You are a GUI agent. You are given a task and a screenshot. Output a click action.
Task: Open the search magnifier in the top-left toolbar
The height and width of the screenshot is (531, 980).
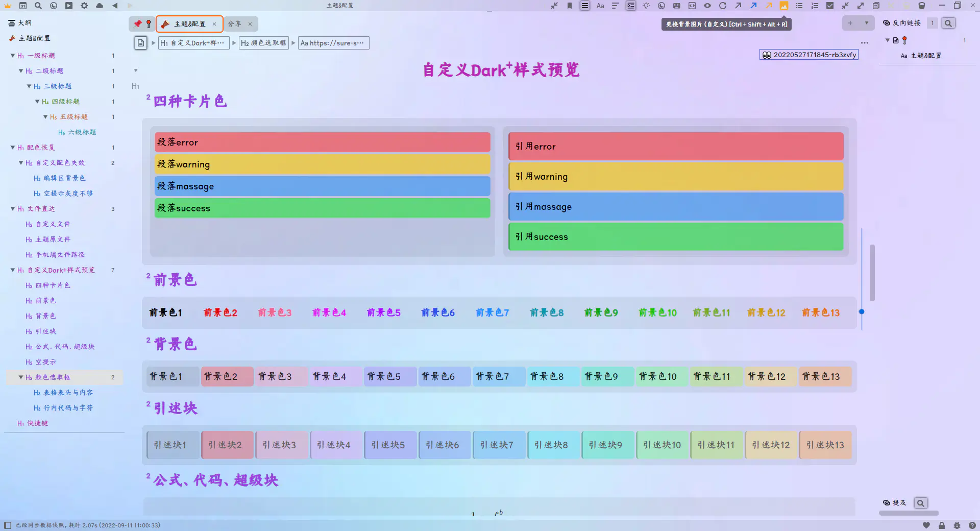click(38, 6)
